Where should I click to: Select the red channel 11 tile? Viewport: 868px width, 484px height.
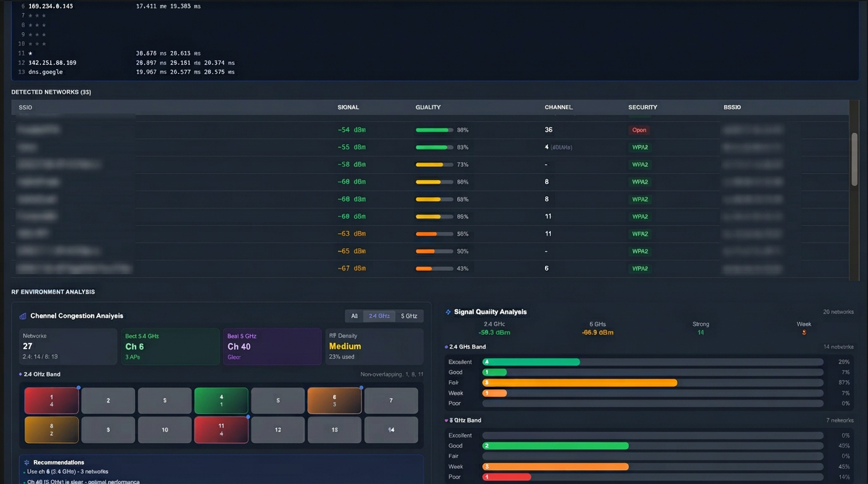pyautogui.click(x=221, y=430)
